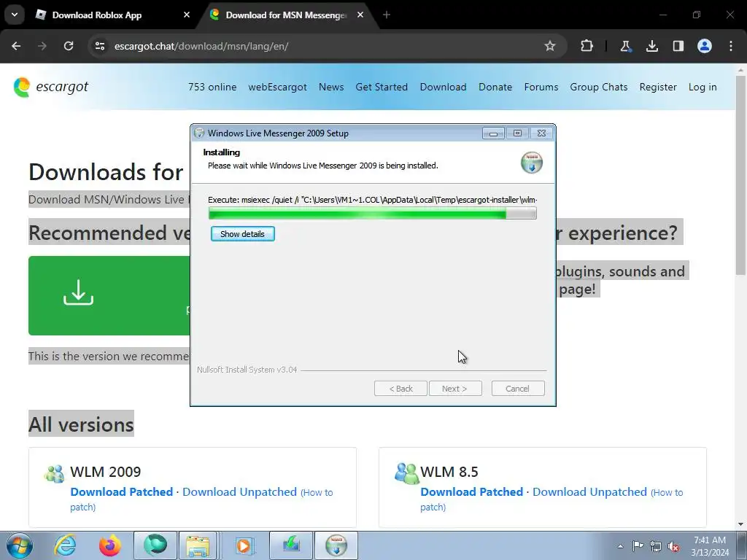Open the installer download taskbar item

pos(291,545)
